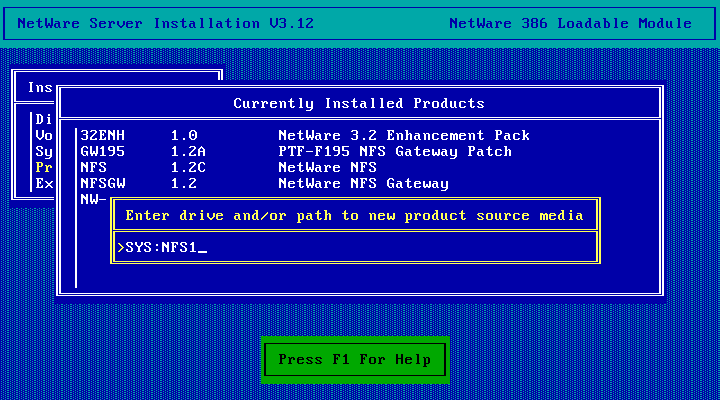This screenshot has height=400, width=720.
Task: Click the Press F1 For Help box
Action: (355, 360)
